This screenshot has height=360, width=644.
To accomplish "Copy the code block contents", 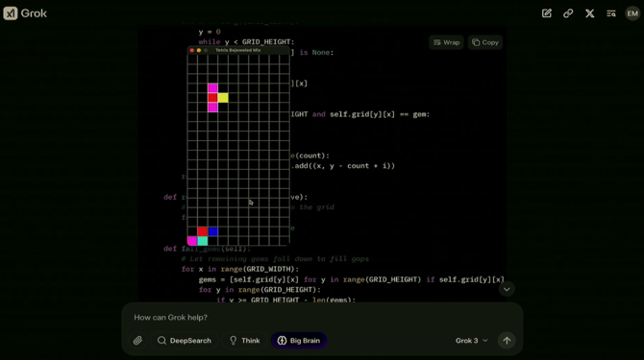I will point(485,42).
